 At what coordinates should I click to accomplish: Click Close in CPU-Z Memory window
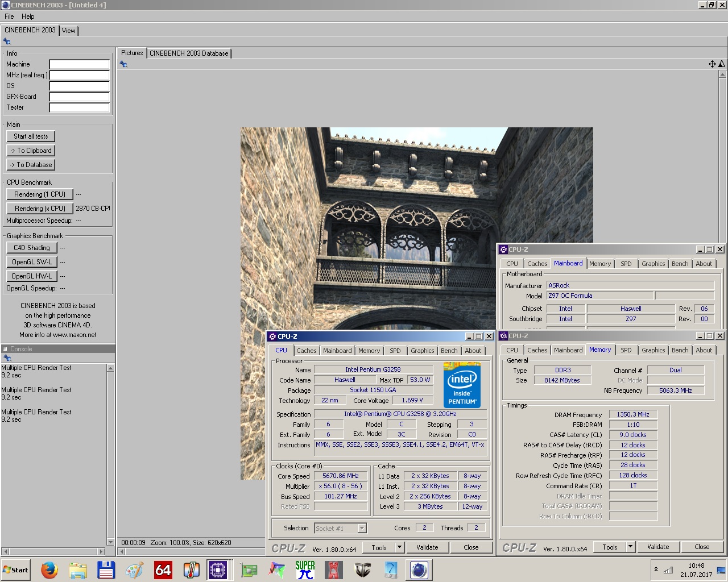[702, 547]
